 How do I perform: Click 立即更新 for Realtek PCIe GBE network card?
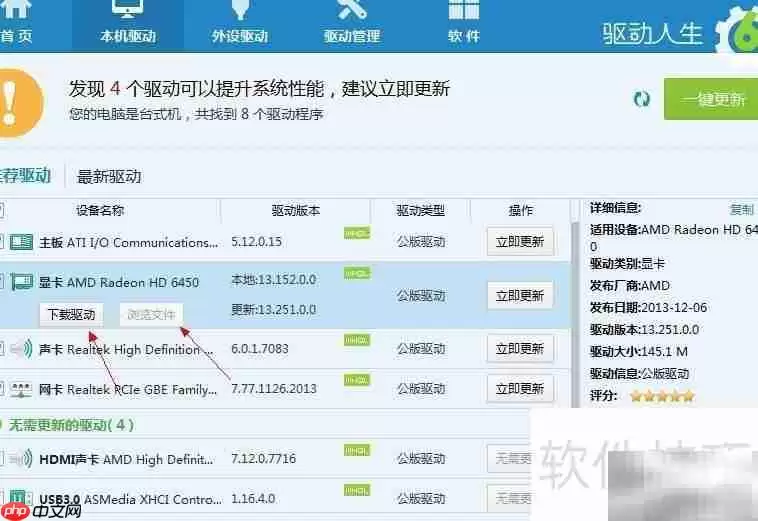520,389
